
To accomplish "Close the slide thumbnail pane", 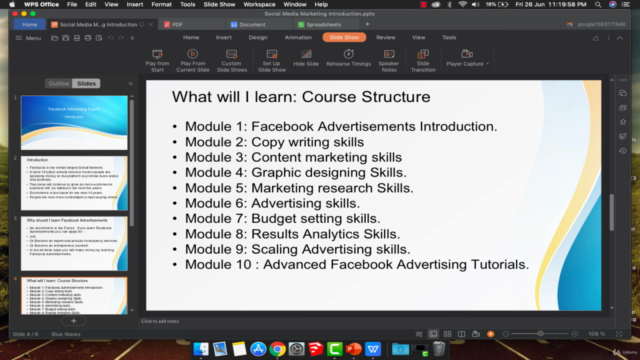I will point(131,83).
